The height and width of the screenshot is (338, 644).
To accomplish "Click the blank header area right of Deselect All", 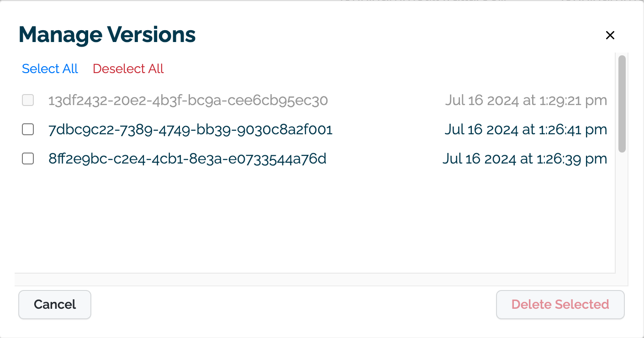I will coord(365,69).
